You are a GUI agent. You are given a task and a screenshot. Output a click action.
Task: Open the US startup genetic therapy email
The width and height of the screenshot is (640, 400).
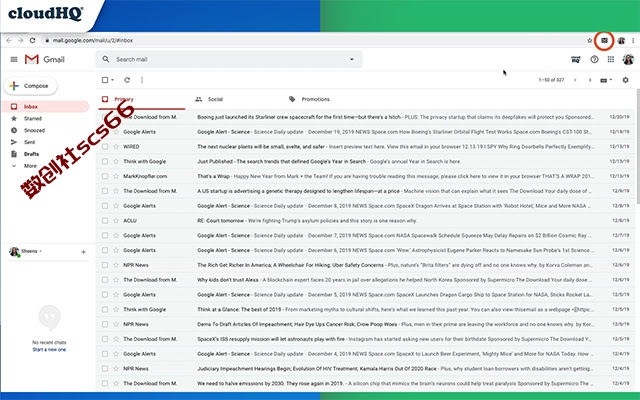point(366,191)
